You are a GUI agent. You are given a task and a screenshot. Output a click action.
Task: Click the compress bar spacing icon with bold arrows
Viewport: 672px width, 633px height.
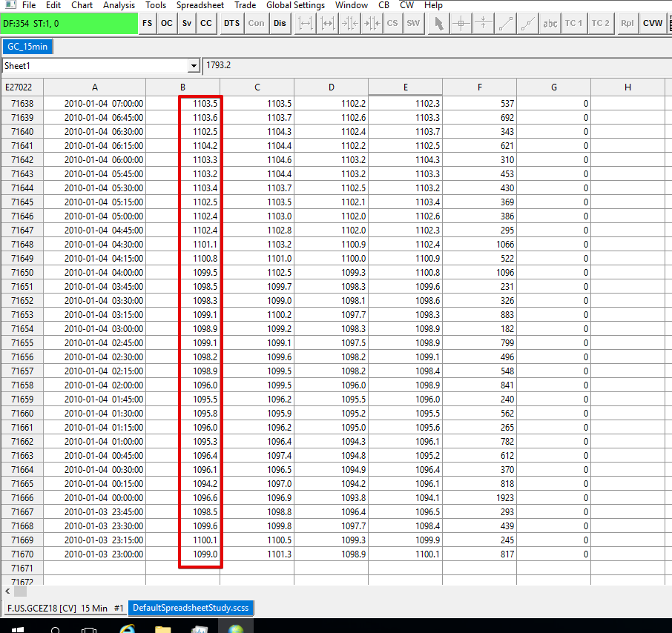[x=372, y=24]
